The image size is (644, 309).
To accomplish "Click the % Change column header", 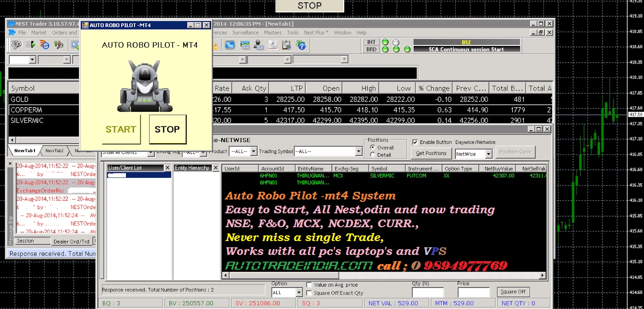I will pos(434,88).
